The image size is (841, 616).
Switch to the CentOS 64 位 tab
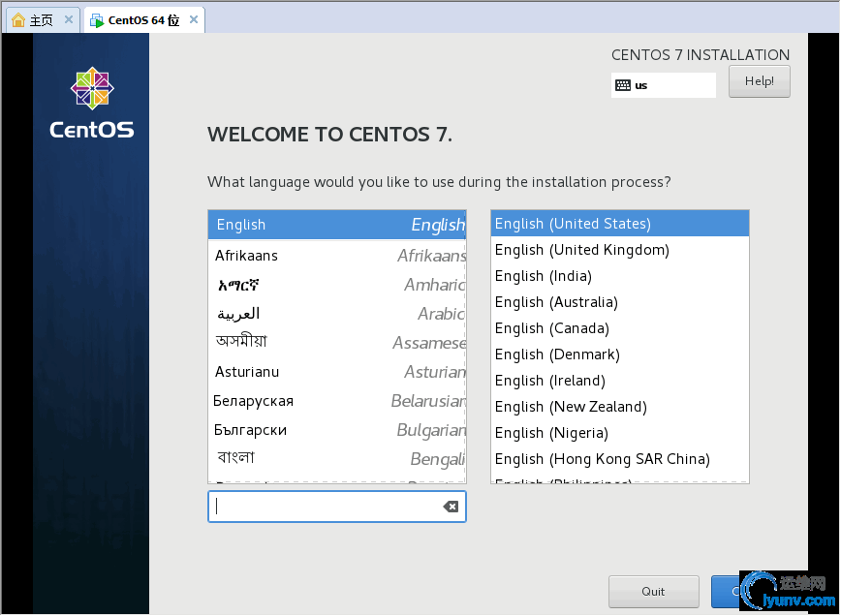143,20
